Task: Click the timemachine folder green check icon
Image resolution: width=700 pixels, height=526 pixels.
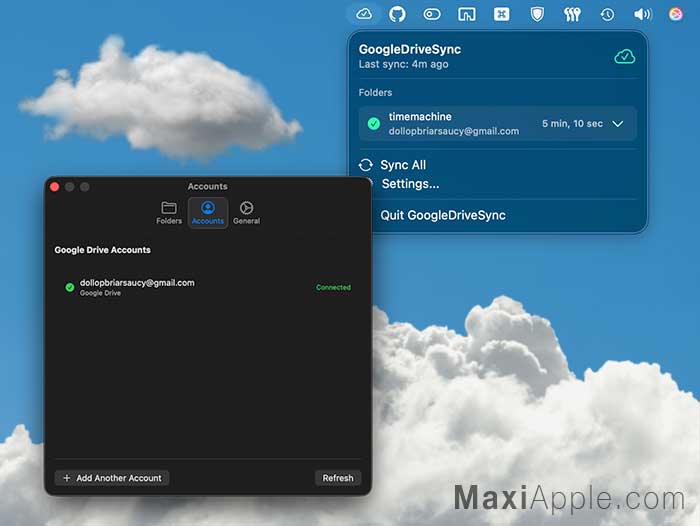Action: click(x=374, y=124)
